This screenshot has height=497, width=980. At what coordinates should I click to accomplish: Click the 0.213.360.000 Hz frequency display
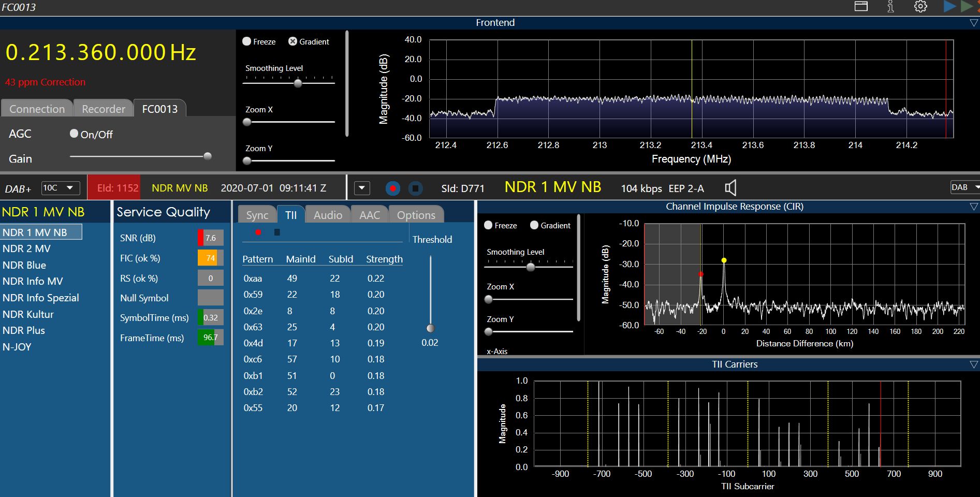(x=101, y=53)
